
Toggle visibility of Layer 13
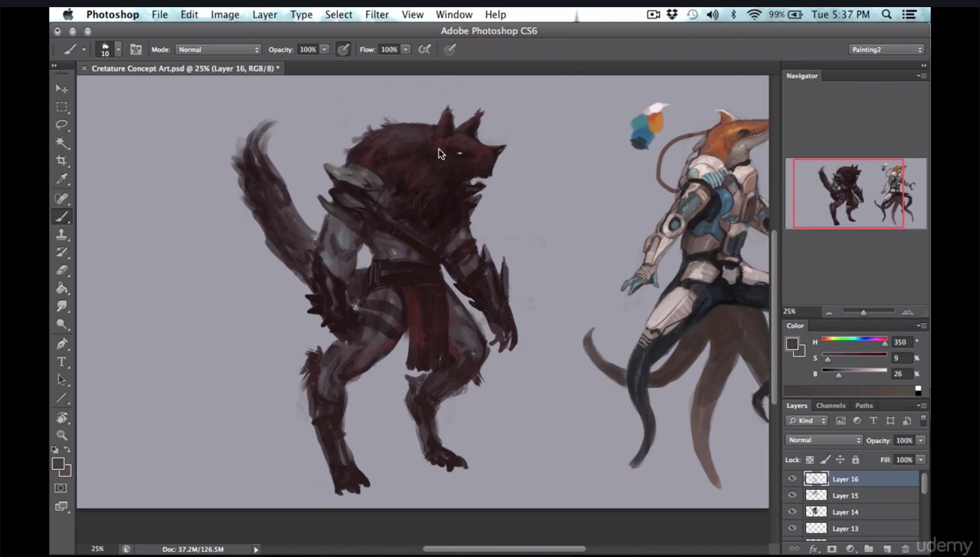791,528
